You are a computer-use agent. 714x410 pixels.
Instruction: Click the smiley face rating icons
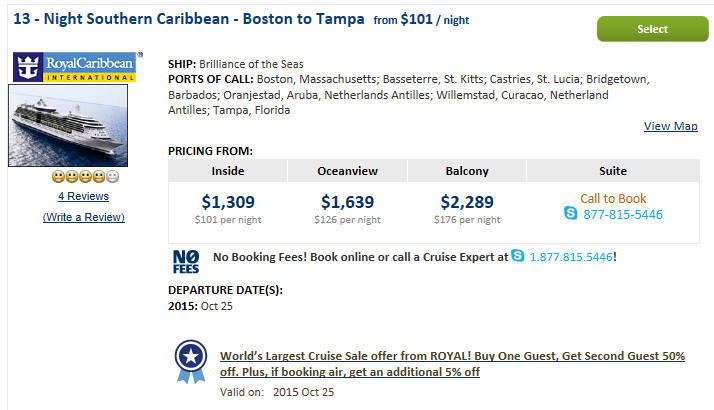[86, 176]
